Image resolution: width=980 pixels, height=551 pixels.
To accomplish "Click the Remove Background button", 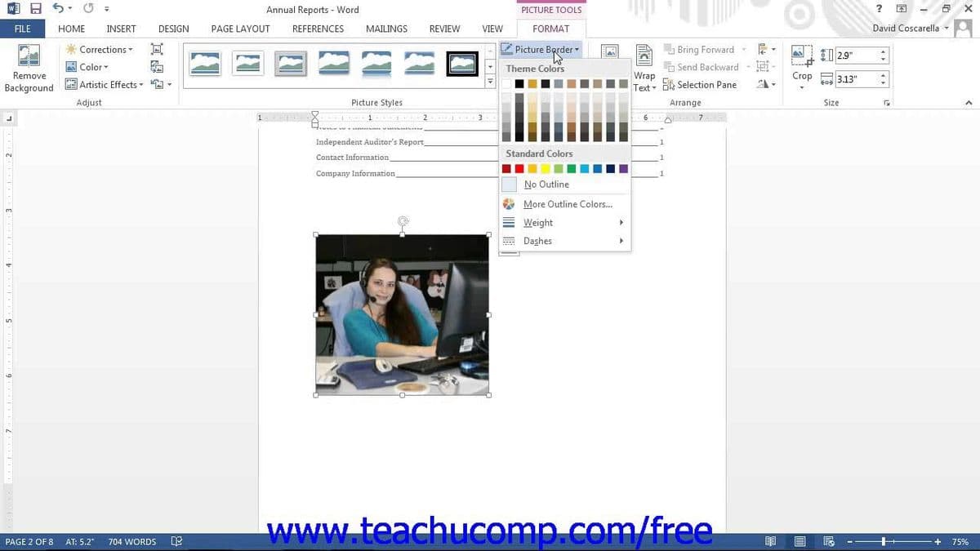I will [x=29, y=69].
